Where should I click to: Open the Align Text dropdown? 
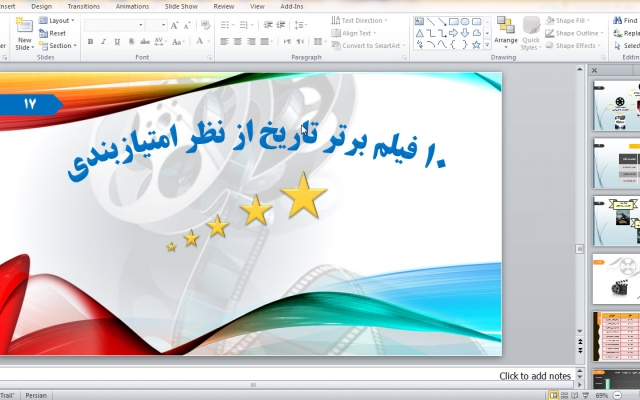pyautogui.click(x=353, y=33)
